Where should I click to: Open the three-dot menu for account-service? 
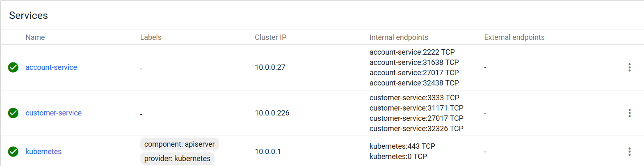pos(629,67)
